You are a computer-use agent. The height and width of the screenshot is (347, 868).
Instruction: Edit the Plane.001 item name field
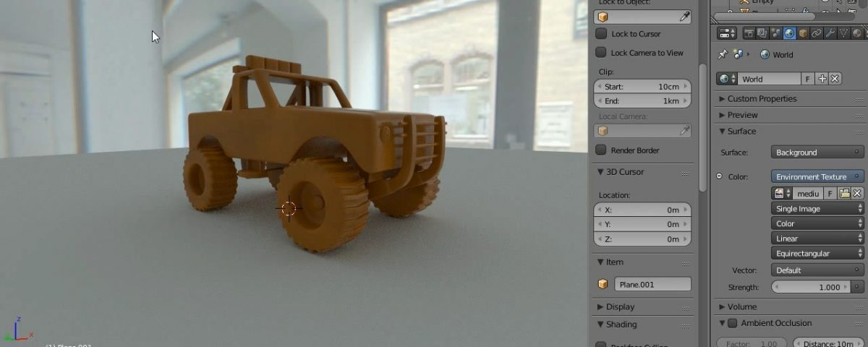(x=652, y=285)
